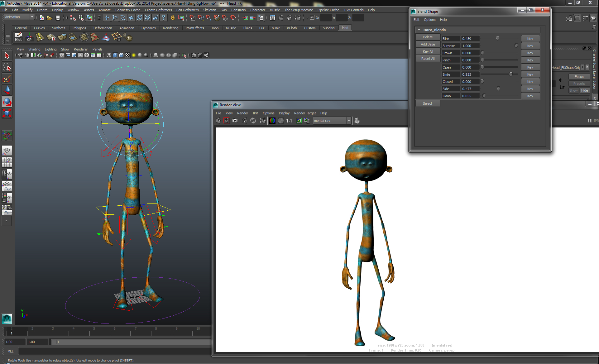This screenshot has height=364, width=599.
Task: Click the Reset All button
Action: [428, 59]
